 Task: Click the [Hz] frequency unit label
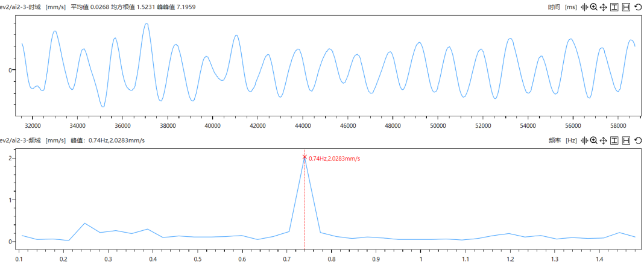pyautogui.click(x=571, y=140)
